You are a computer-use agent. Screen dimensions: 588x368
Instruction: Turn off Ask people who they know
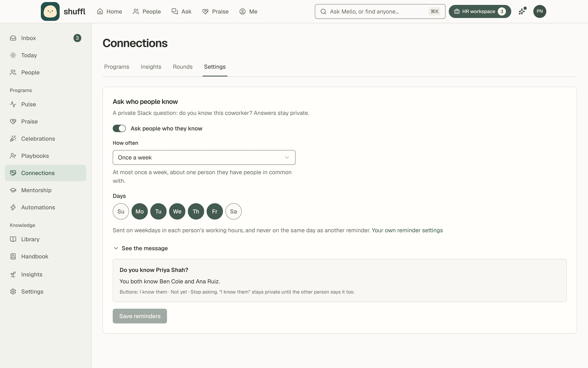[x=119, y=128]
